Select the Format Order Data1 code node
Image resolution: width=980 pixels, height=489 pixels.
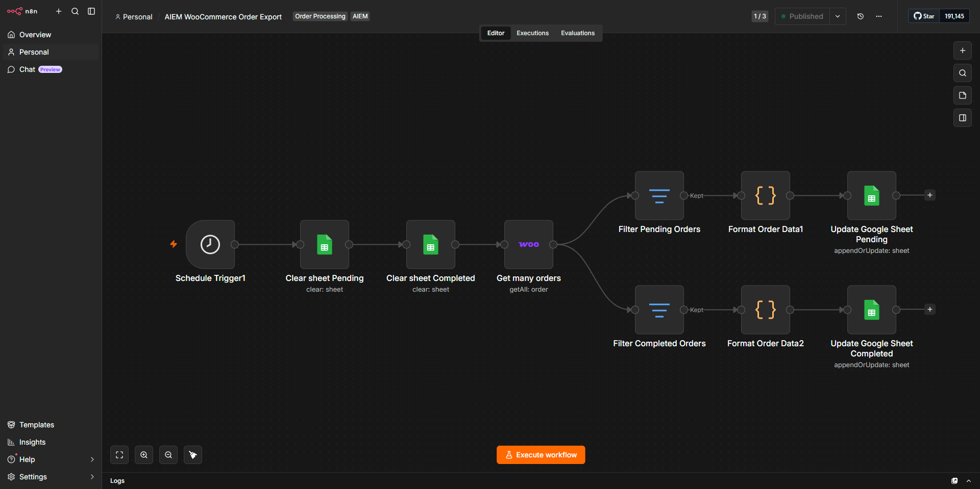(x=766, y=196)
